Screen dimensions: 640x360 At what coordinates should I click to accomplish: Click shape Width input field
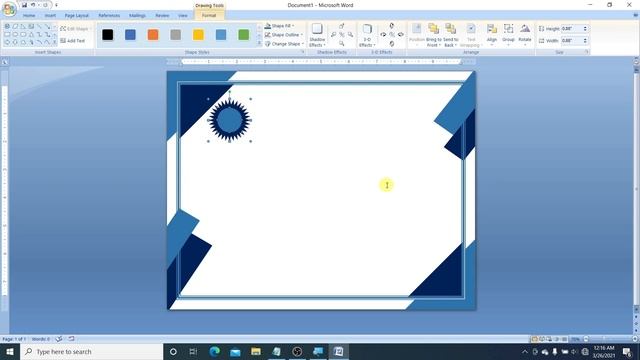click(571, 40)
